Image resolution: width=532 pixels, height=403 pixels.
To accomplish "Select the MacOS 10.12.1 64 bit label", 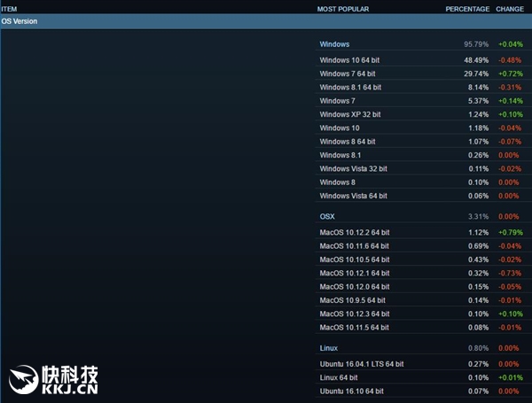I will point(355,273).
